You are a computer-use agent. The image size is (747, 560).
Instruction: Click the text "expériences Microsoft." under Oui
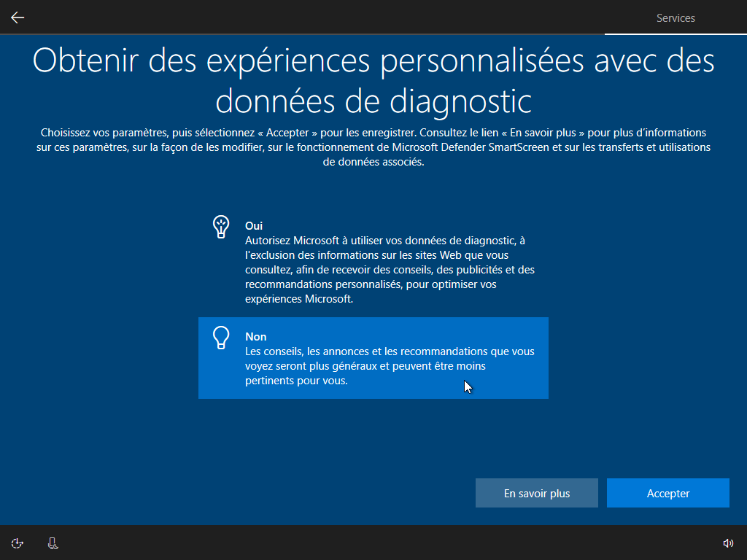coord(299,299)
